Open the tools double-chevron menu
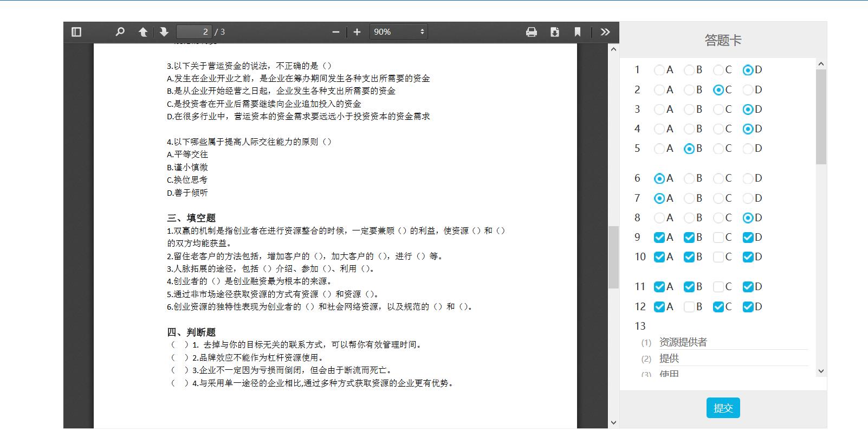 click(x=605, y=32)
